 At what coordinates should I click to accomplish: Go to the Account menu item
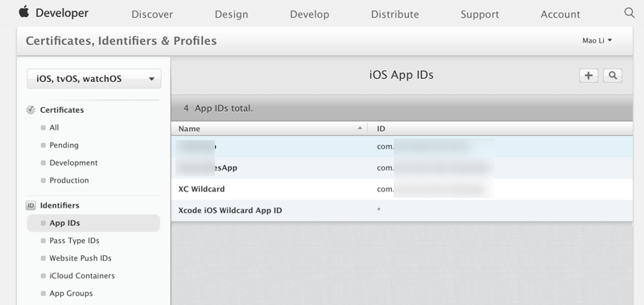pos(560,14)
